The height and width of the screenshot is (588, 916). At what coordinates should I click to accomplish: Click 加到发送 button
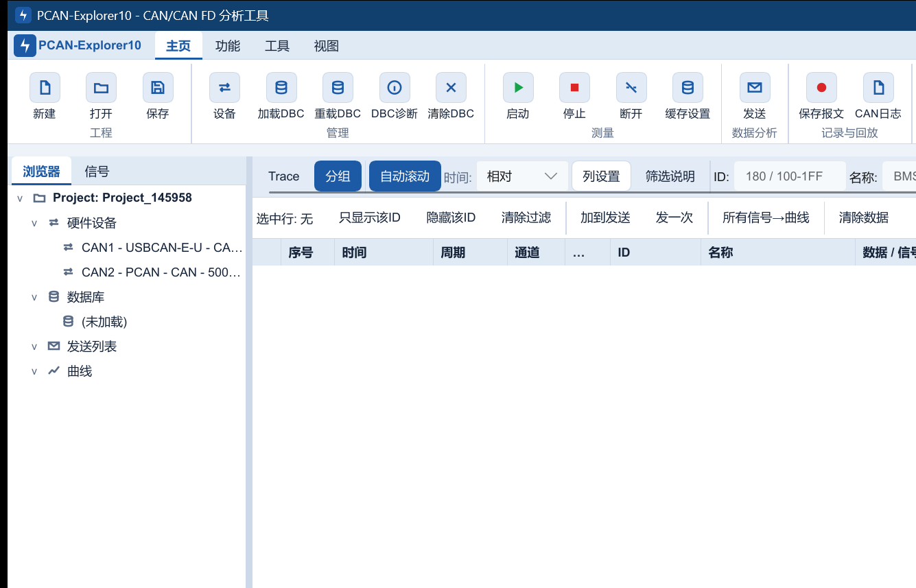pyautogui.click(x=605, y=217)
